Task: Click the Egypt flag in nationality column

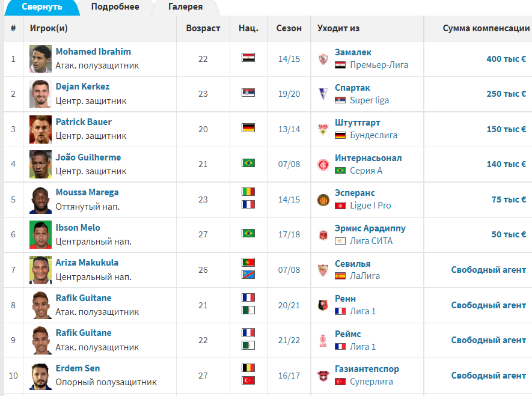Action: 248,57
